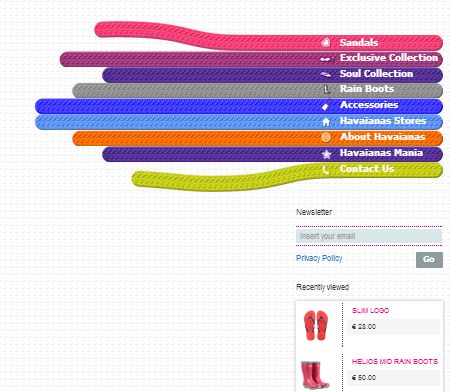Open the Slim Logo flip-flops thumbnail
Screen dimensions: 451x392
coord(316,325)
